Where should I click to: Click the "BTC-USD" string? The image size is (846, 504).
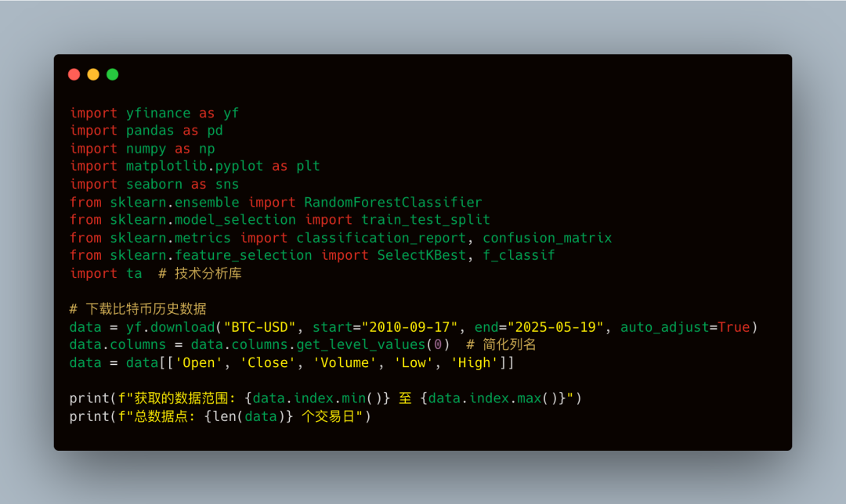click(x=259, y=327)
